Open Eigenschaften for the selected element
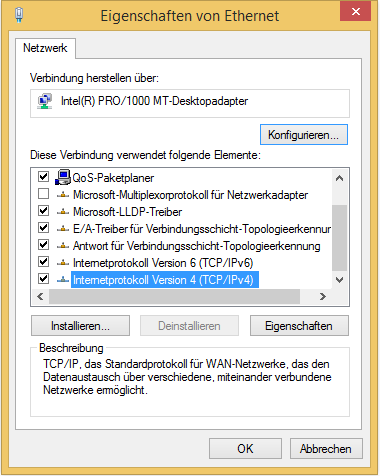The width and height of the screenshot is (380, 476). [x=299, y=326]
